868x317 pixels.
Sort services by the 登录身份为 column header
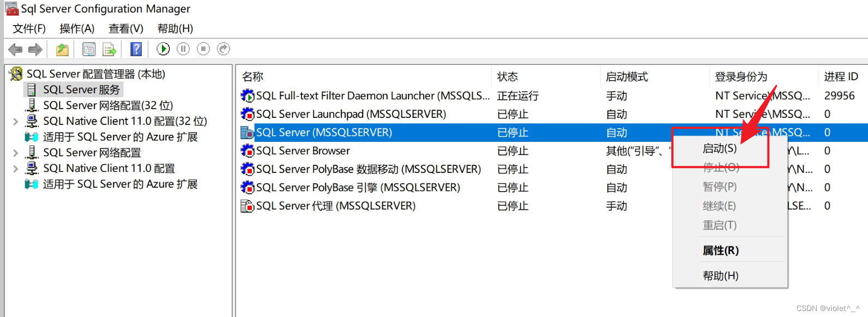[x=741, y=77]
